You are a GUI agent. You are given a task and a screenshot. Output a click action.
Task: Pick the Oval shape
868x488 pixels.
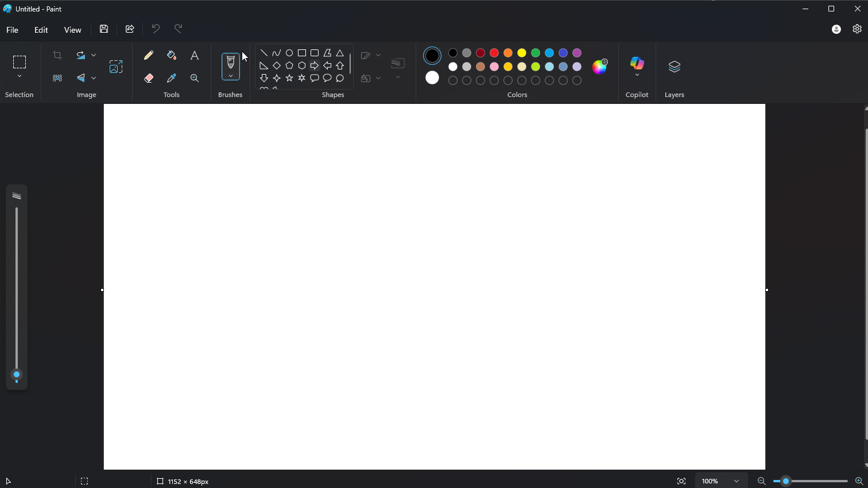point(289,53)
